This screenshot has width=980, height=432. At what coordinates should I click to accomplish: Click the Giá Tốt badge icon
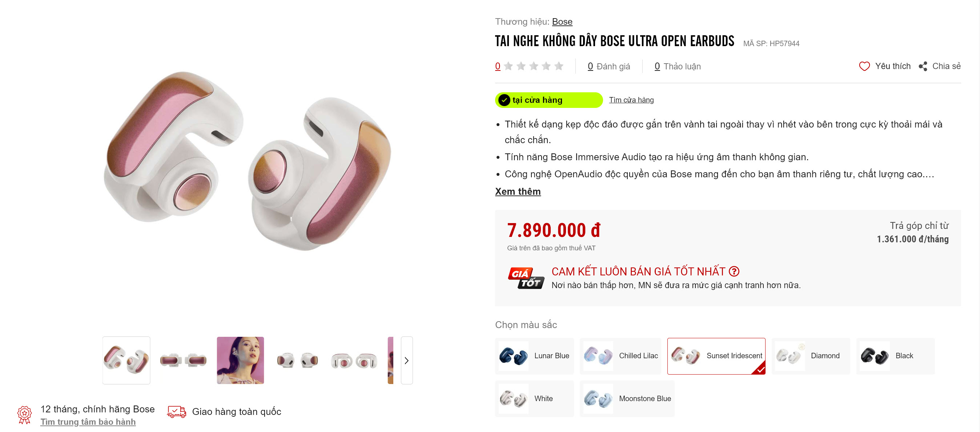(x=526, y=278)
